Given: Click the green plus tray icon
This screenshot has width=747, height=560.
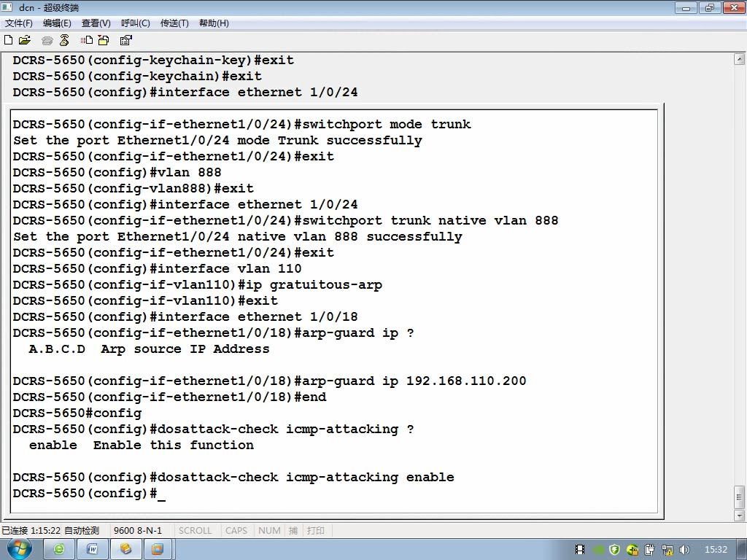Looking at the screenshot, I should point(632,550).
